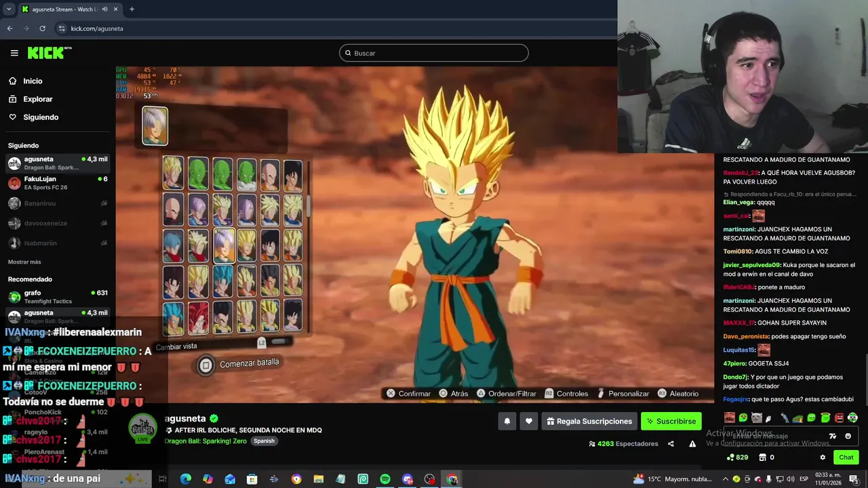
Task: Open the notification center icon
Action: click(x=853, y=479)
